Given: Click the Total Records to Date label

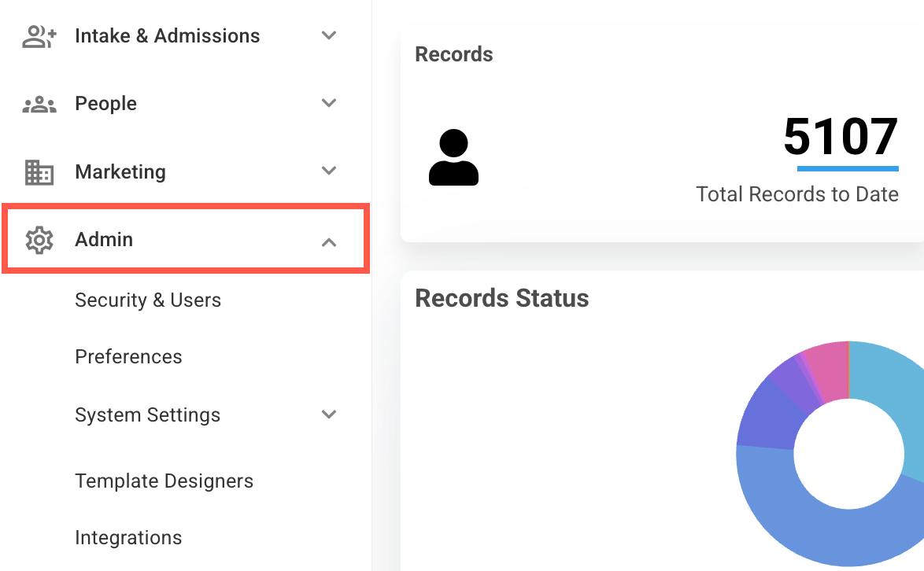Looking at the screenshot, I should [x=797, y=194].
